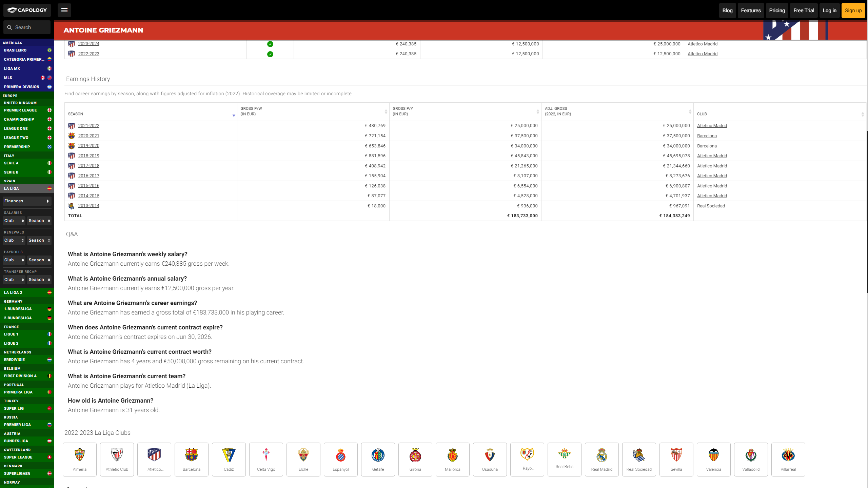Click the Real Betis crest

pos(565,453)
